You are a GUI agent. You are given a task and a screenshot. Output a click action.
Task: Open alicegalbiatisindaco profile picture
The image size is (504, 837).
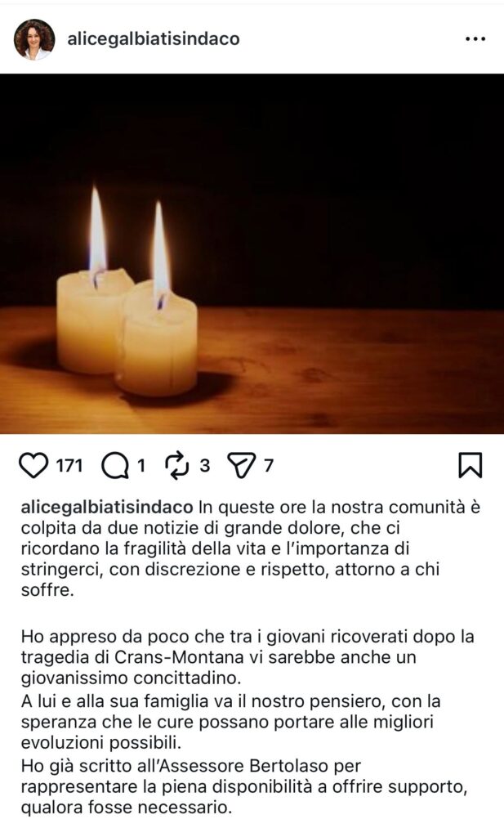point(34,39)
